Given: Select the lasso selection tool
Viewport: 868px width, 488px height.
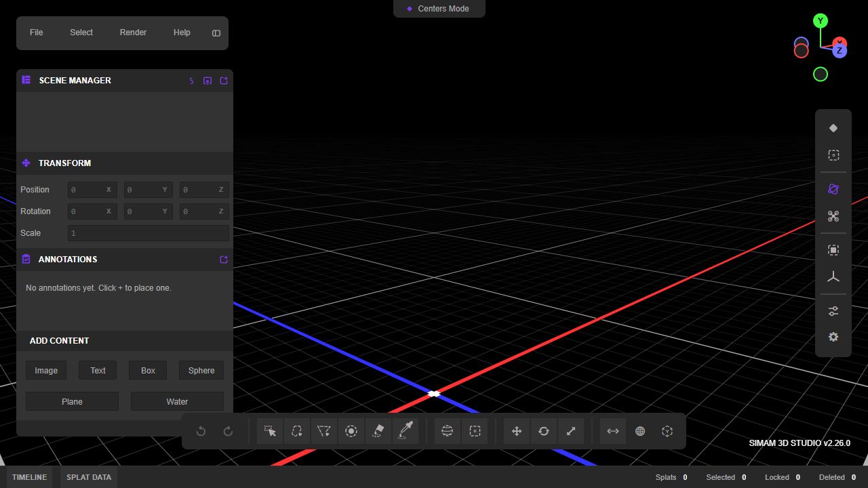Looking at the screenshot, I should click(297, 431).
